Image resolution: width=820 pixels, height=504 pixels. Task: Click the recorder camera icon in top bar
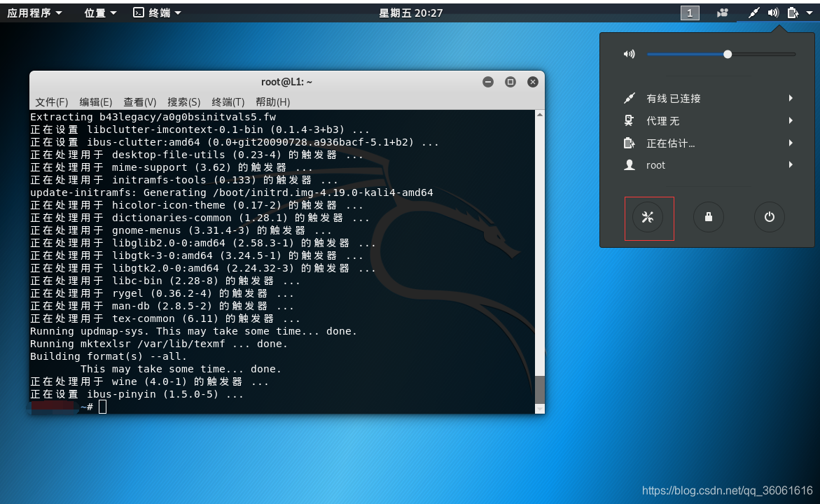[723, 13]
